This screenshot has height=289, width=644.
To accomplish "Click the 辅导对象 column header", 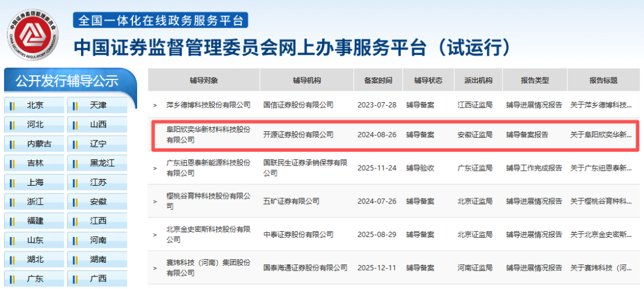I will (204, 81).
